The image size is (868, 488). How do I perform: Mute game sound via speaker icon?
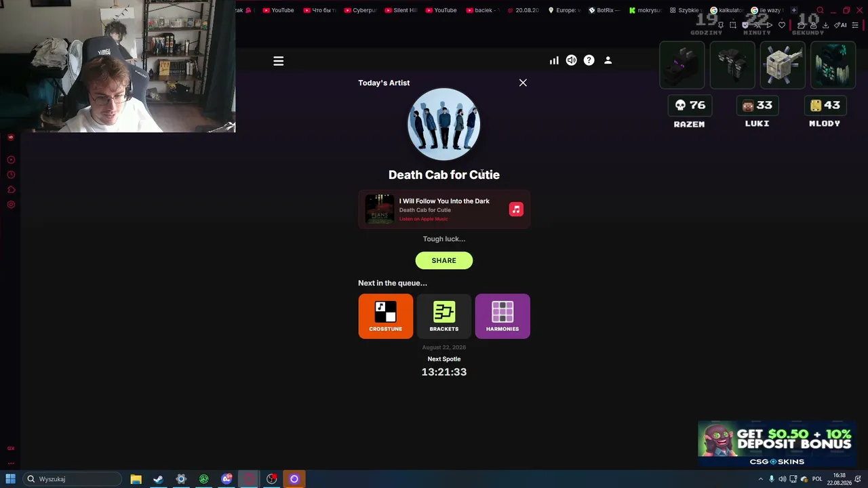pos(572,60)
